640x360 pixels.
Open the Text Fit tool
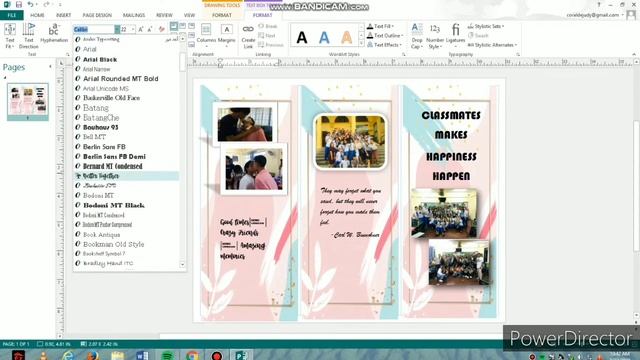point(9,36)
